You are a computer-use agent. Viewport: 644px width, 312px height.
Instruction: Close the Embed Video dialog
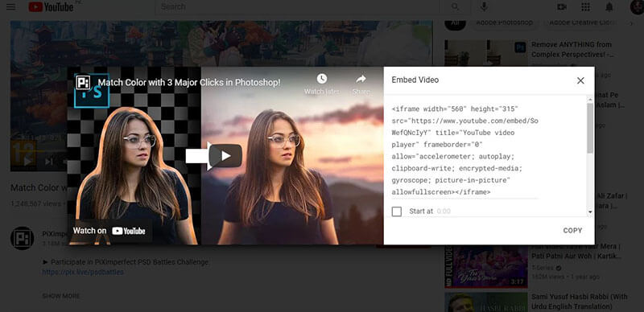(580, 80)
